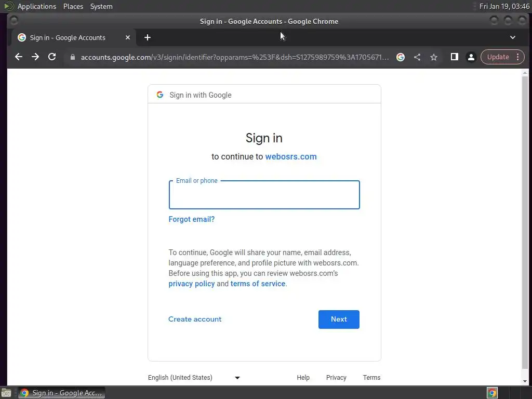Go forward using the browser forward arrow

pyautogui.click(x=35, y=57)
